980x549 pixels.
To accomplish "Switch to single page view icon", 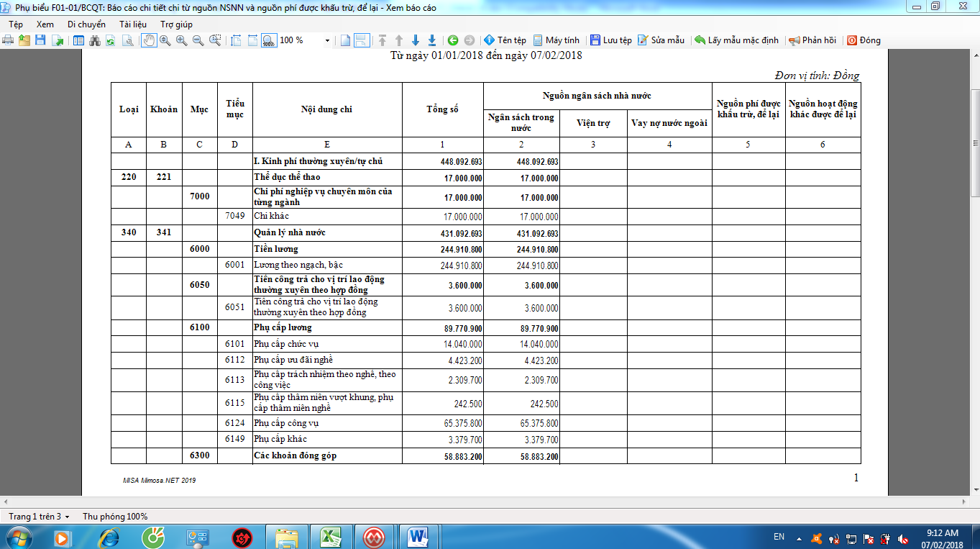I will click(x=346, y=40).
